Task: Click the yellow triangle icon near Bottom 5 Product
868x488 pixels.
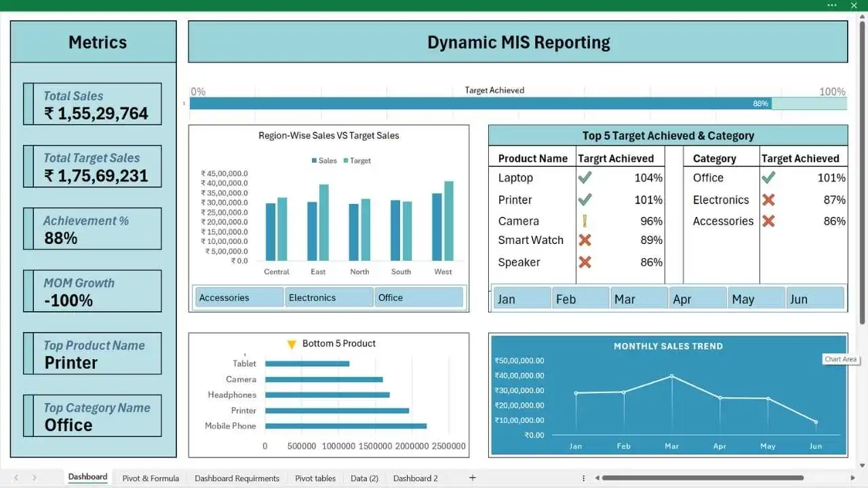Action: (x=292, y=344)
